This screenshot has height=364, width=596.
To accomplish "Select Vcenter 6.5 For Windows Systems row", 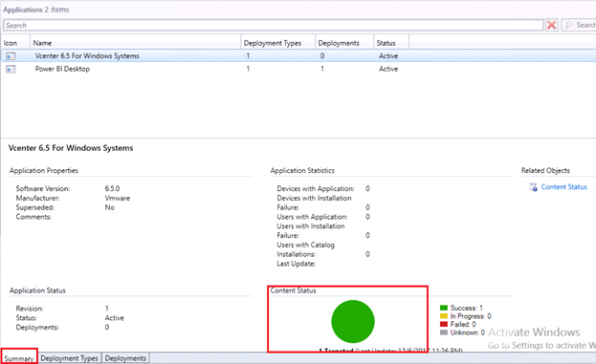I will coord(298,55).
